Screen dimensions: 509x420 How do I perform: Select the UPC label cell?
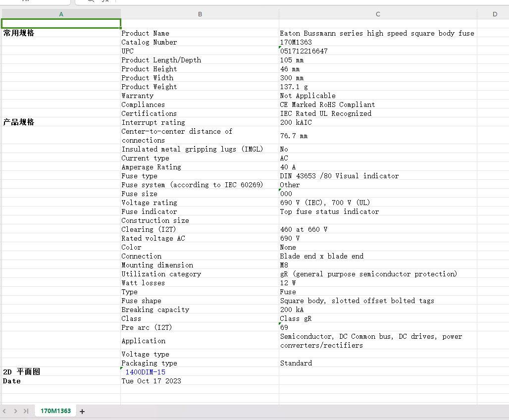(x=200, y=51)
